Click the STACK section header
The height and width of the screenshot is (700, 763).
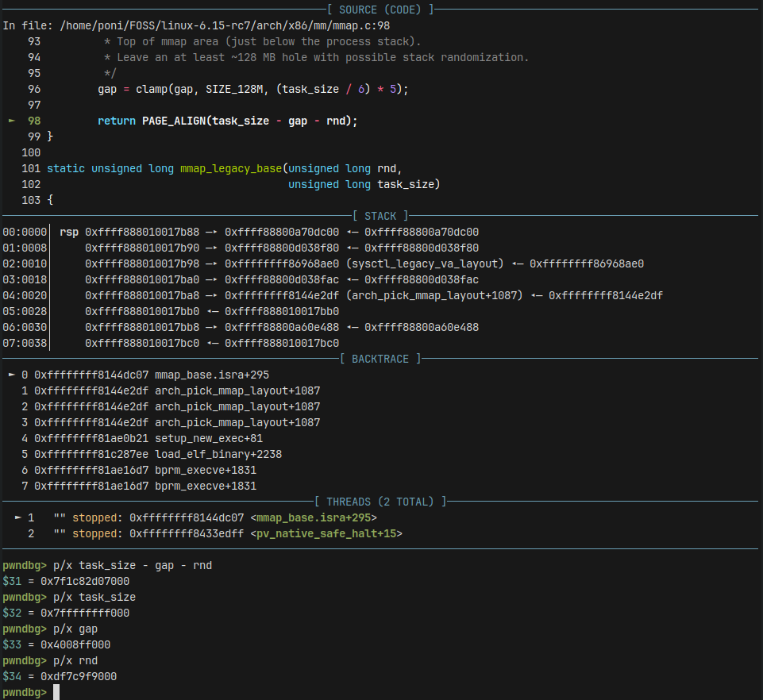(380, 216)
